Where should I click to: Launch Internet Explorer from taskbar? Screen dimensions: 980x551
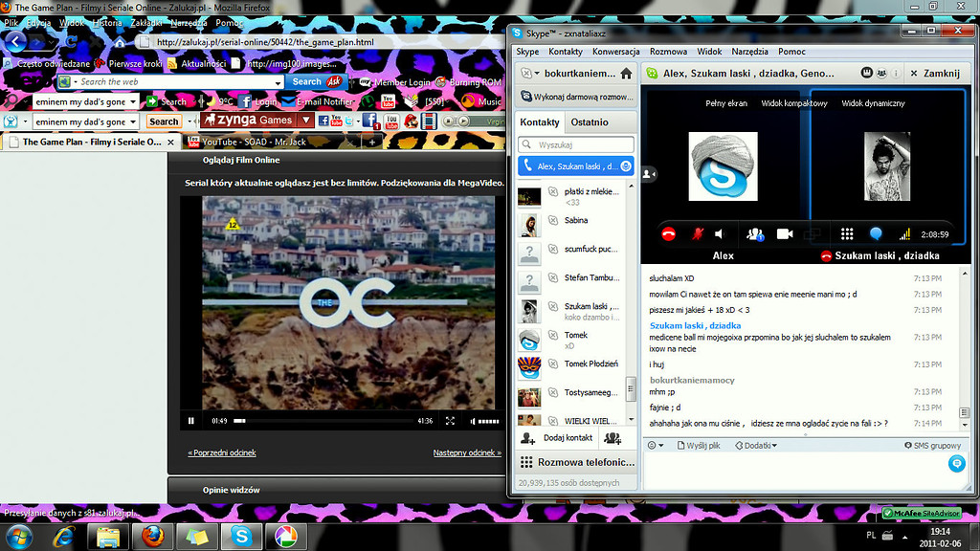[63, 537]
